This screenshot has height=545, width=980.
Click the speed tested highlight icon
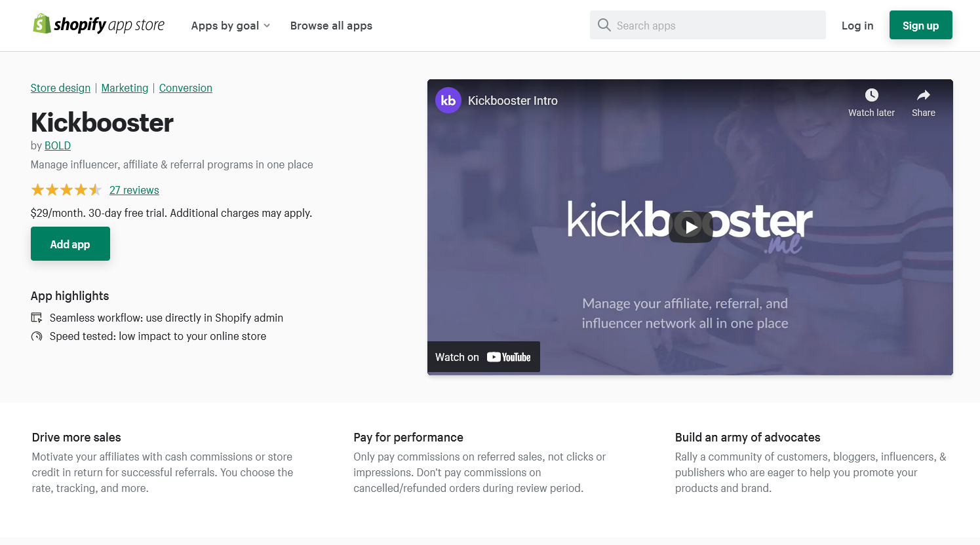pos(37,336)
